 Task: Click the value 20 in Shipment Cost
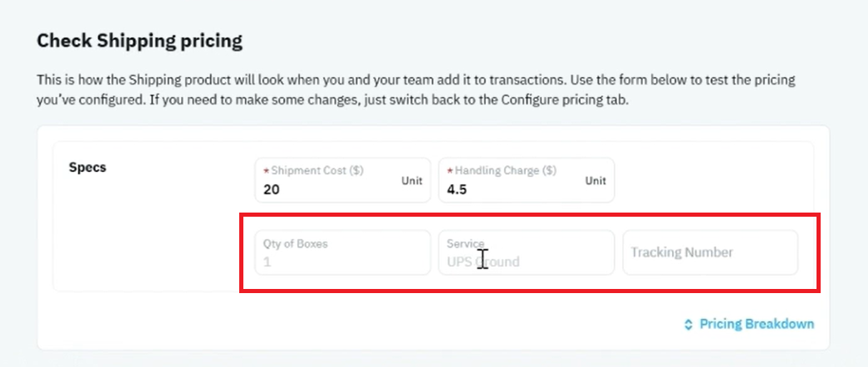pyautogui.click(x=272, y=190)
